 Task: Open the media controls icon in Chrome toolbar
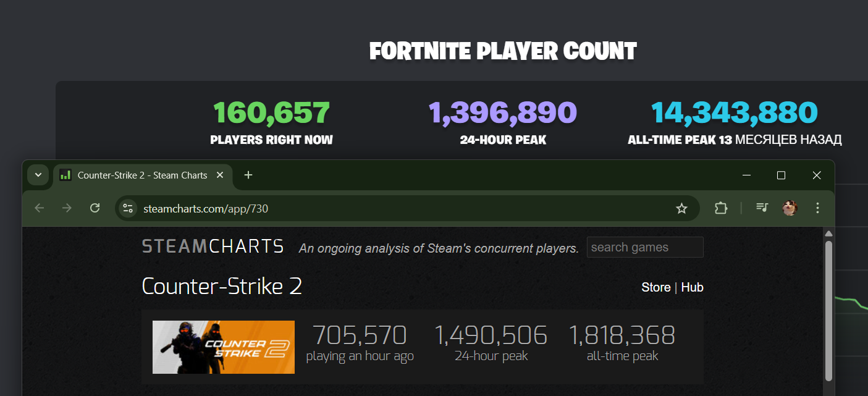pos(762,208)
